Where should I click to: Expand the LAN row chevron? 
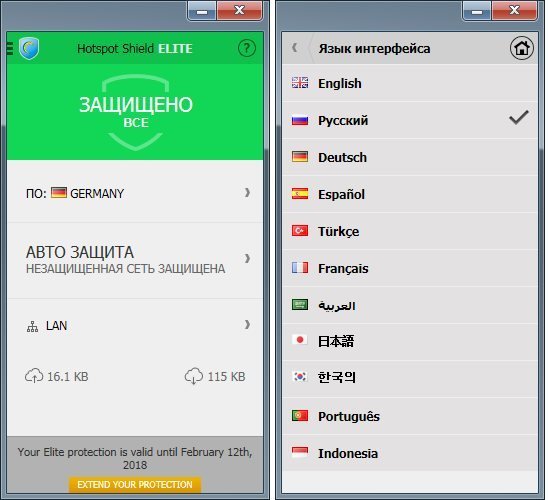coord(247,325)
